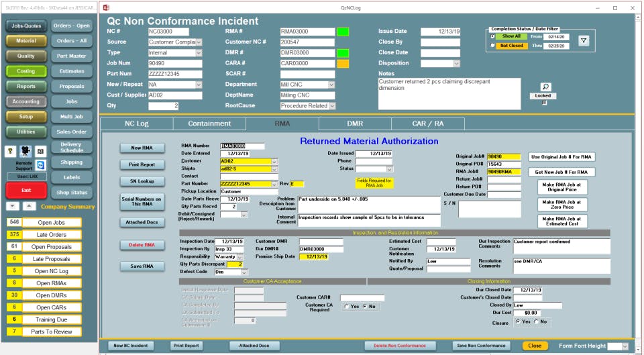Click the magnifier search icon above Locked
644x355 pixels.
[x=545, y=87]
